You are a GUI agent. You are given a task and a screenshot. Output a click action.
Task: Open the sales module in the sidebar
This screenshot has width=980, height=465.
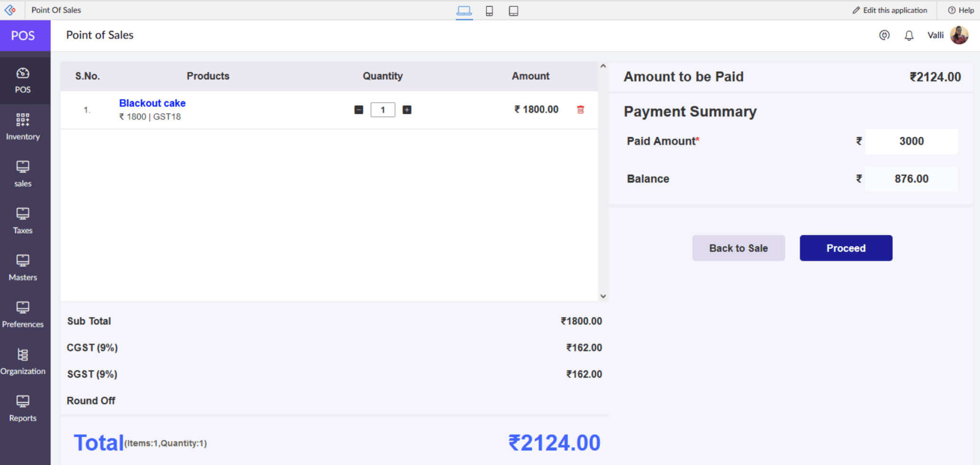click(22, 173)
